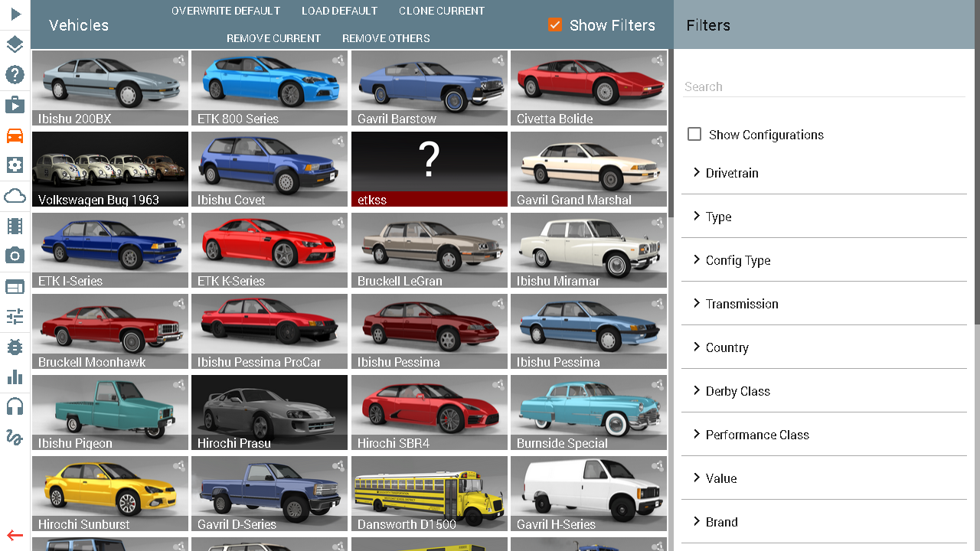Select the Gavril Grand Marshal vehicle

click(x=589, y=169)
